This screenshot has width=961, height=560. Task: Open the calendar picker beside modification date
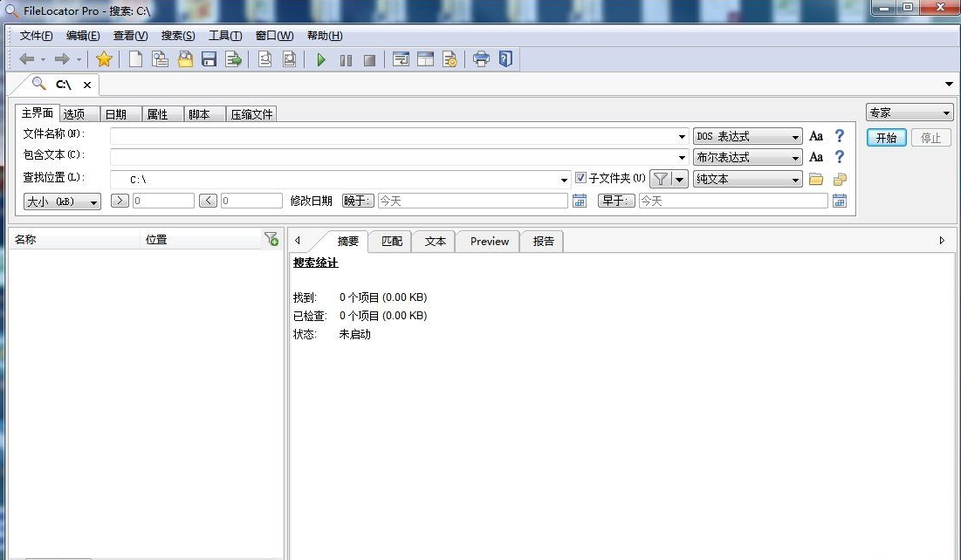(579, 200)
